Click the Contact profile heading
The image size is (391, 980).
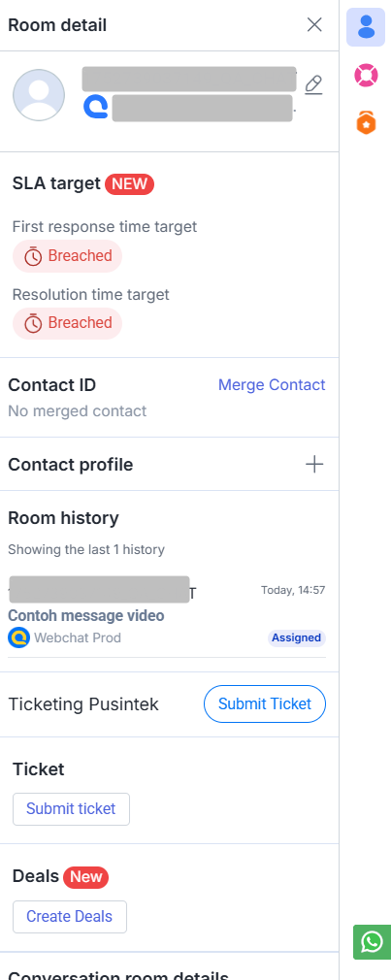coord(71,465)
